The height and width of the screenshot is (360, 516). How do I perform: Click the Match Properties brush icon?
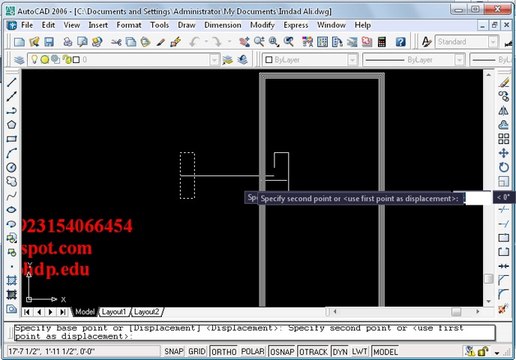175,42
